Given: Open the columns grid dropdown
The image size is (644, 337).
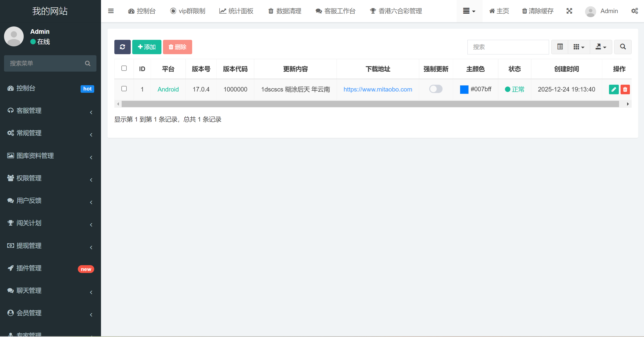Looking at the screenshot, I should click(579, 47).
